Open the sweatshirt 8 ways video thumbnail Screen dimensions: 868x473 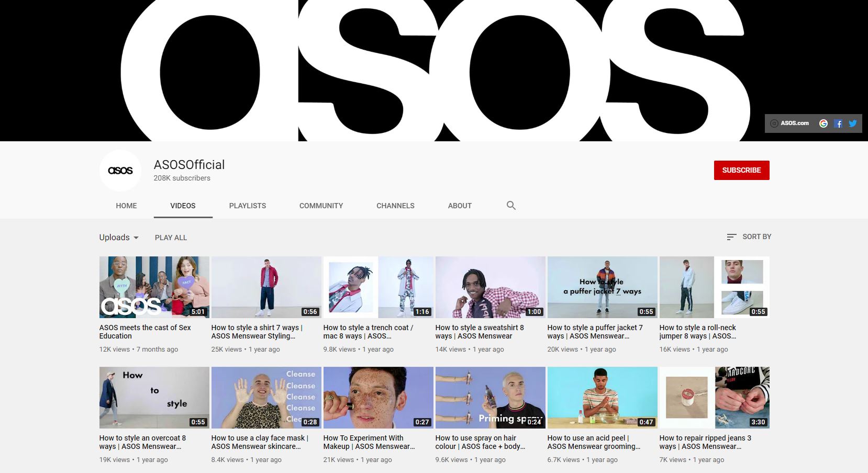[x=491, y=287]
